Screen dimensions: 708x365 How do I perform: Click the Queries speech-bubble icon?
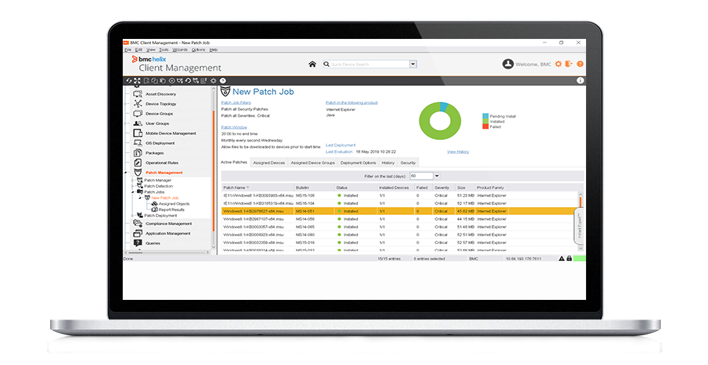point(138,243)
